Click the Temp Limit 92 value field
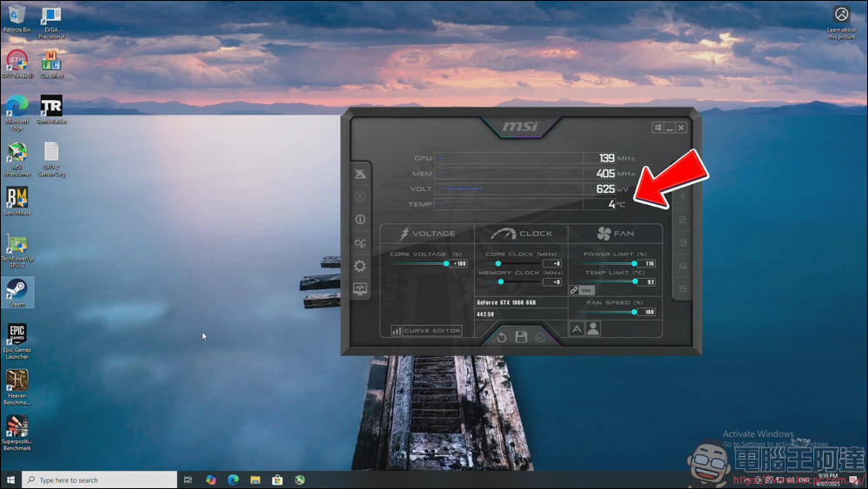The width and height of the screenshot is (868, 489). coord(648,282)
